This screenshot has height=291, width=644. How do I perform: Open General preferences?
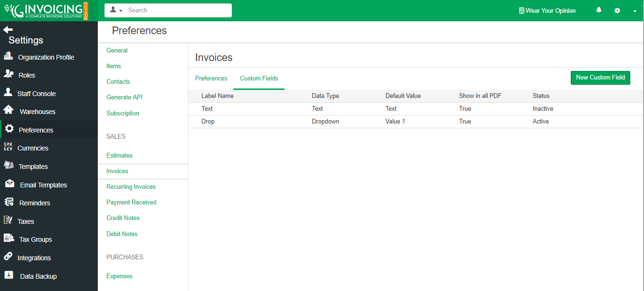coord(117,50)
